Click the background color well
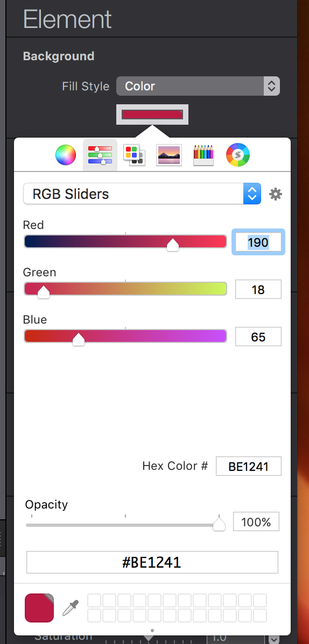Screen dimensions: 309x644 tap(152, 114)
